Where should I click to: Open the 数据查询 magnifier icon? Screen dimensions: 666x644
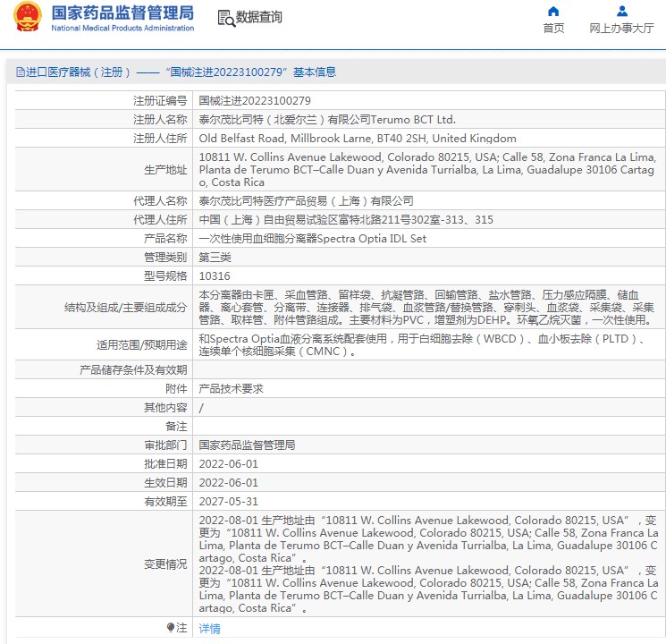point(226,18)
